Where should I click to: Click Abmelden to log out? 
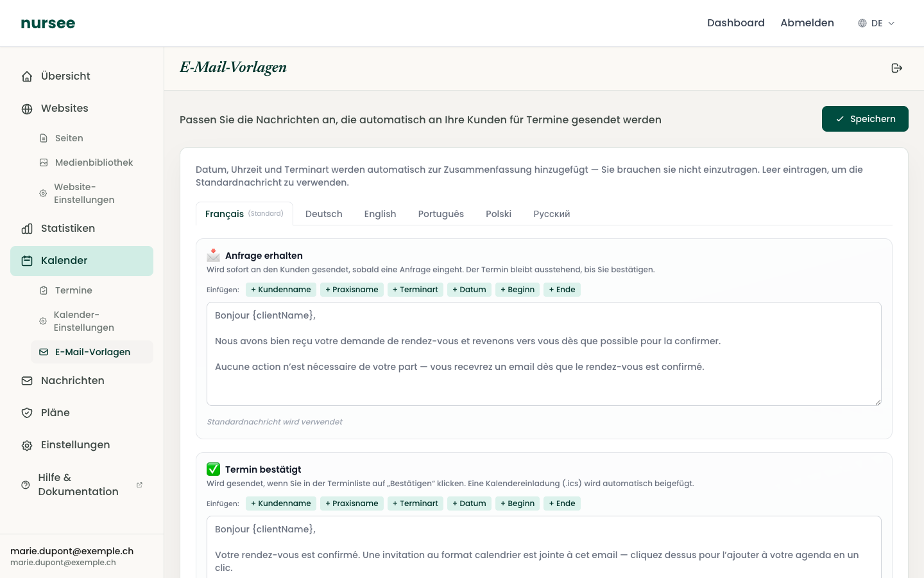point(807,23)
